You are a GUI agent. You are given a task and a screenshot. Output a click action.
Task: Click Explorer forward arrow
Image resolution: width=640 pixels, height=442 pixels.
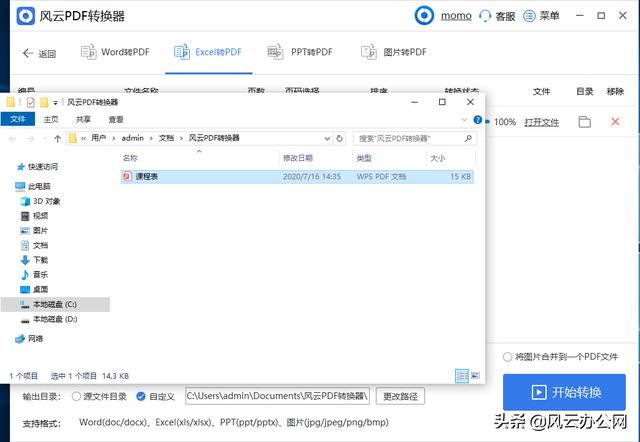[x=30, y=139]
